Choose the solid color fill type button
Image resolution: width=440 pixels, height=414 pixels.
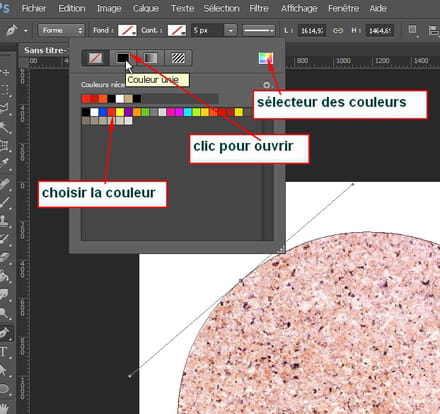(x=123, y=58)
